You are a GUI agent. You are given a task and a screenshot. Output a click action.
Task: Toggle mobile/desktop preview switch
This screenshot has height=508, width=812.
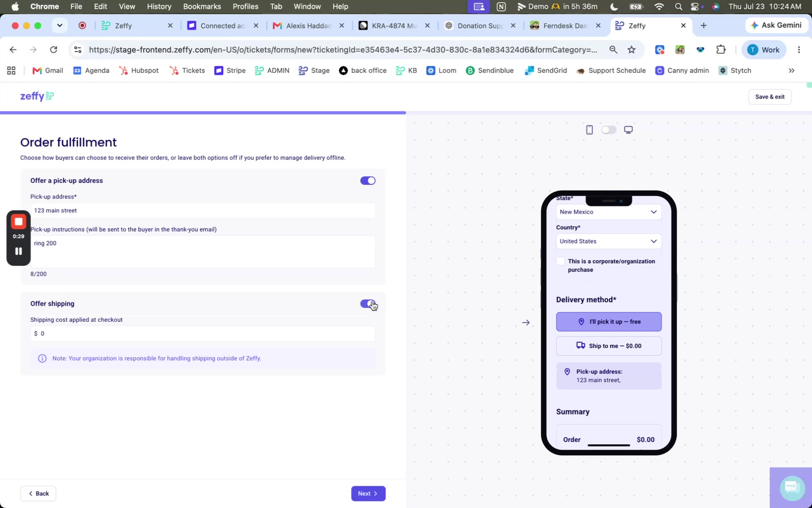point(609,130)
